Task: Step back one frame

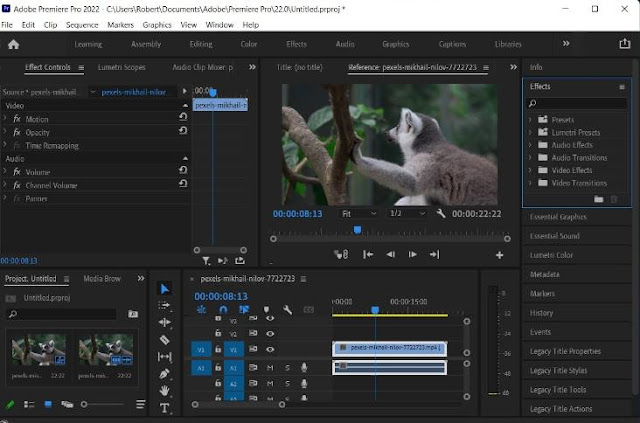Action: click(x=391, y=255)
